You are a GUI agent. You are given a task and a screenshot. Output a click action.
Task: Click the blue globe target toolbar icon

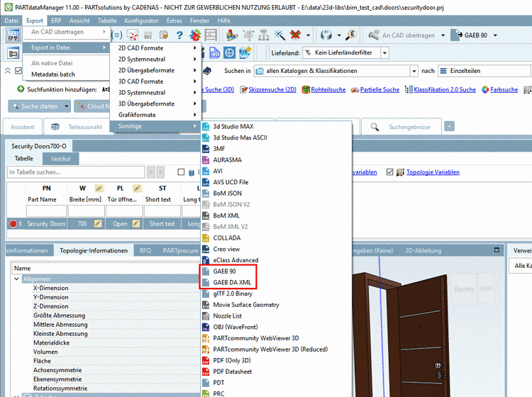click(229, 53)
